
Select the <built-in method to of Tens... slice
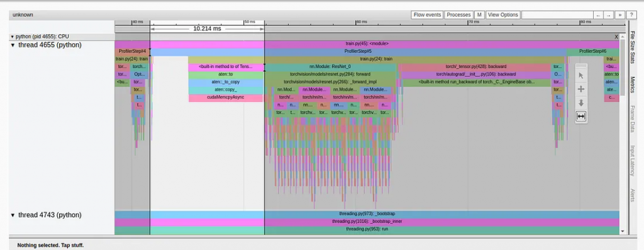tap(226, 67)
